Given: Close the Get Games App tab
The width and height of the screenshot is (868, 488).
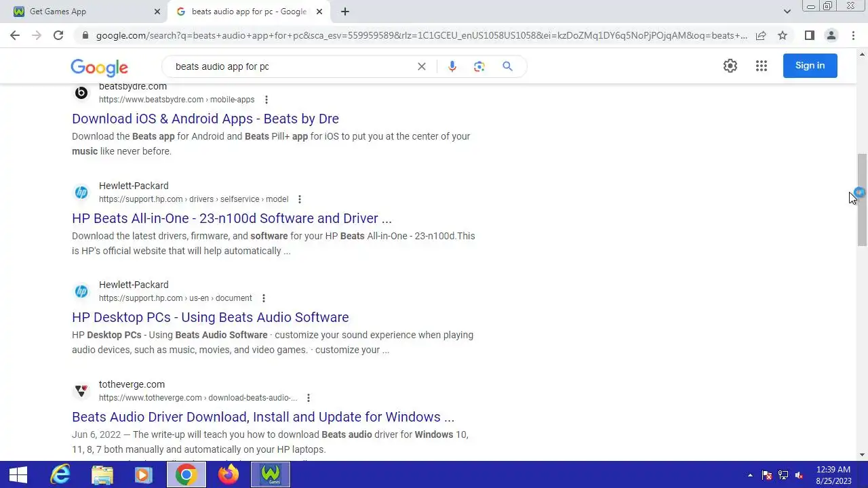Looking at the screenshot, I should pos(157,12).
